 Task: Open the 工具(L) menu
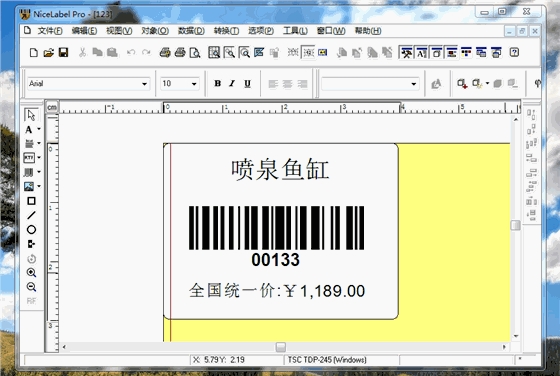[295, 31]
